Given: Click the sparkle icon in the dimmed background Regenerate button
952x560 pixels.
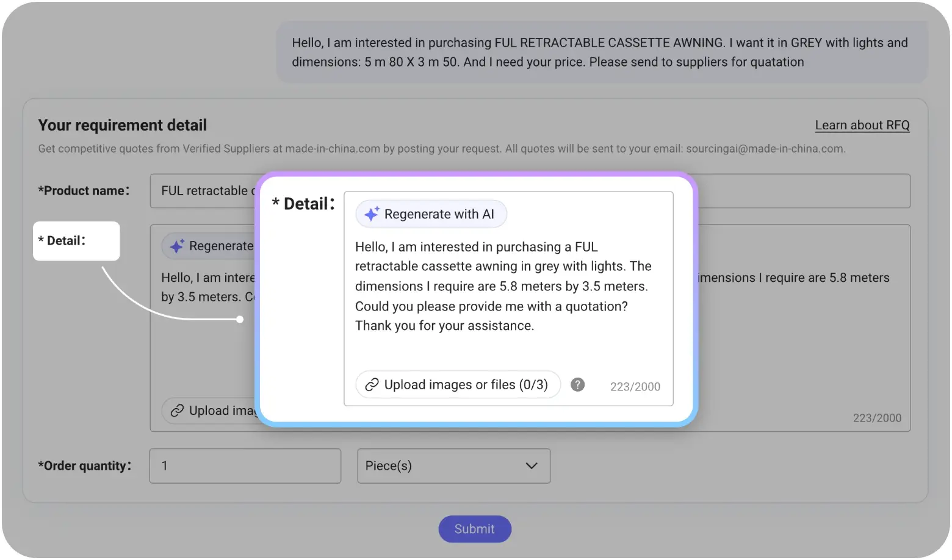Looking at the screenshot, I should click(x=177, y=246).
